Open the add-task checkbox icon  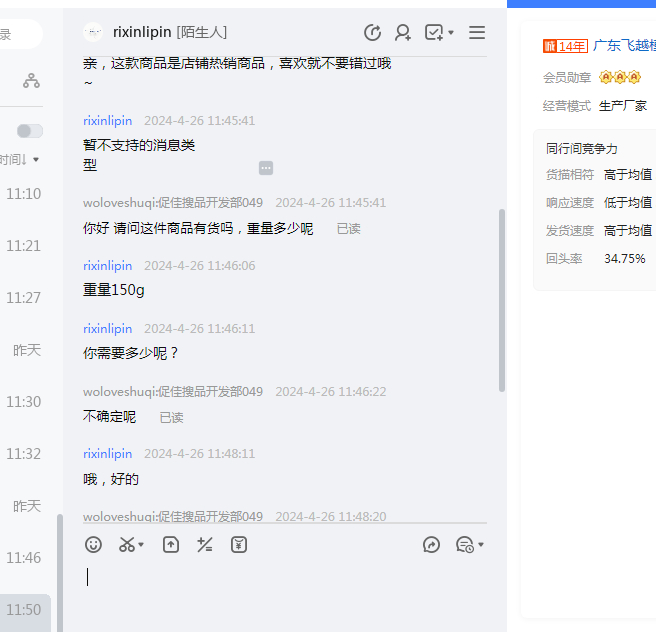[x=434, y=33]
